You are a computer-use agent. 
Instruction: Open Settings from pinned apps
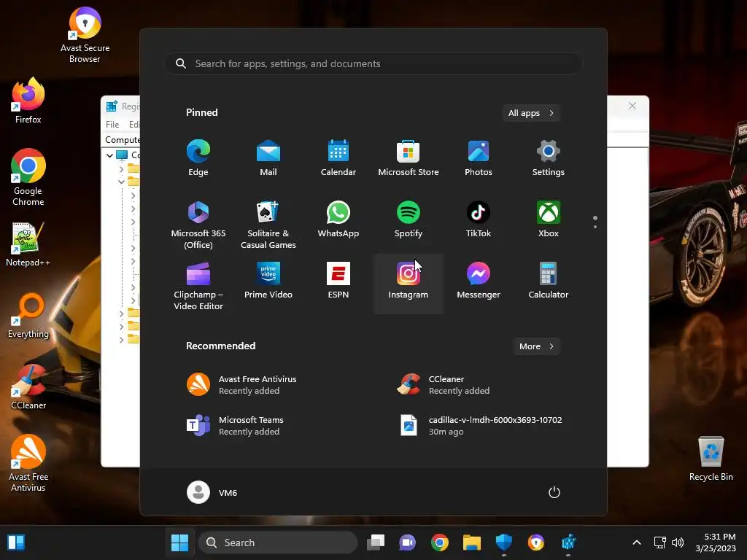tap(549, 158)
